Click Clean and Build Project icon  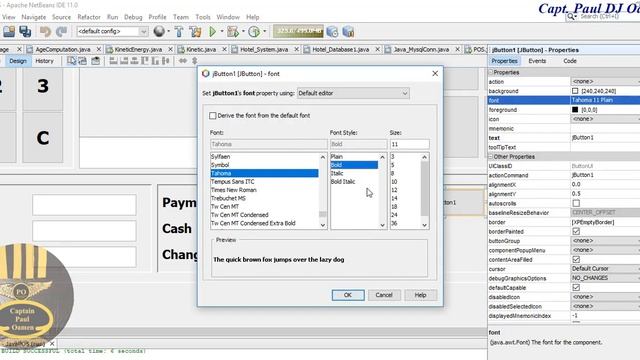tap(195, 31)
